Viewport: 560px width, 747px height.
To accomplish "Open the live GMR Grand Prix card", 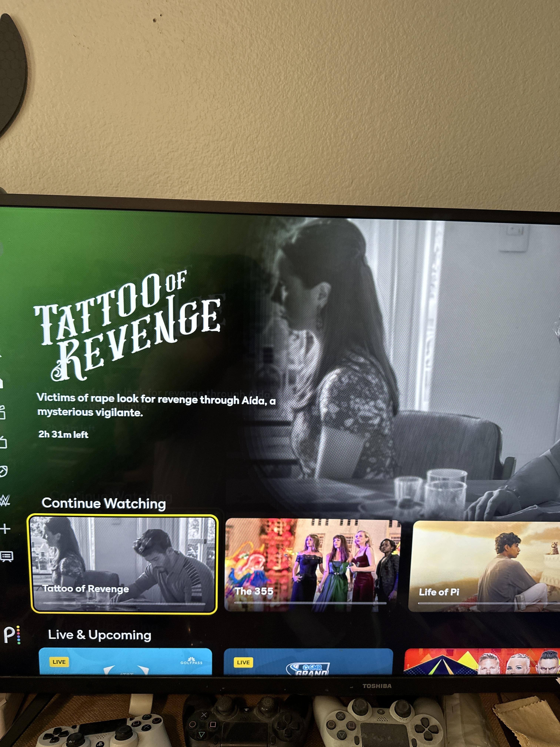I will point(308,662).
